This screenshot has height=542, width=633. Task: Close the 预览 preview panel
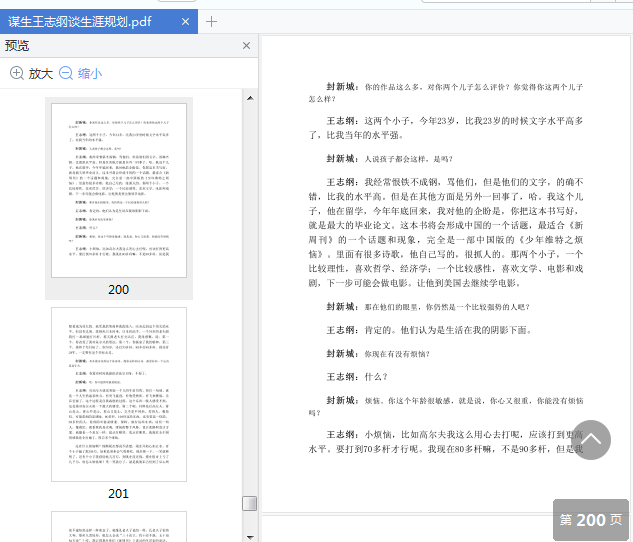point(246,46)
